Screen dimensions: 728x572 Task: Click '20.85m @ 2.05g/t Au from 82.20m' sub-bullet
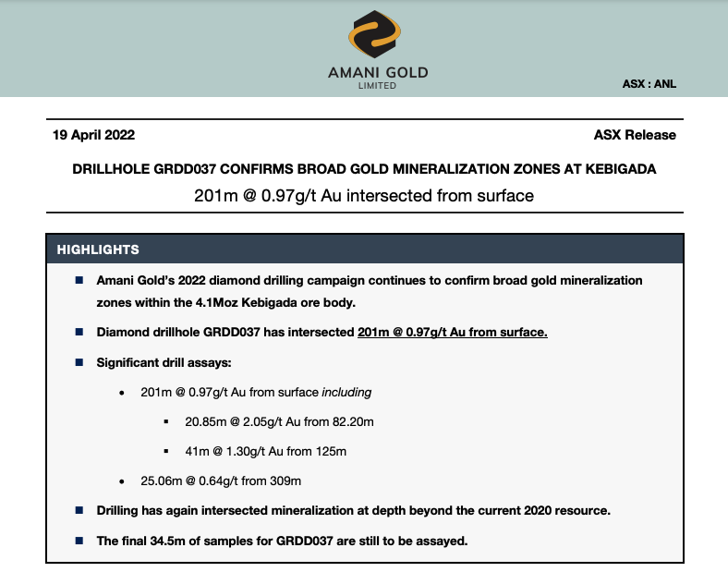tap(280, 422)
